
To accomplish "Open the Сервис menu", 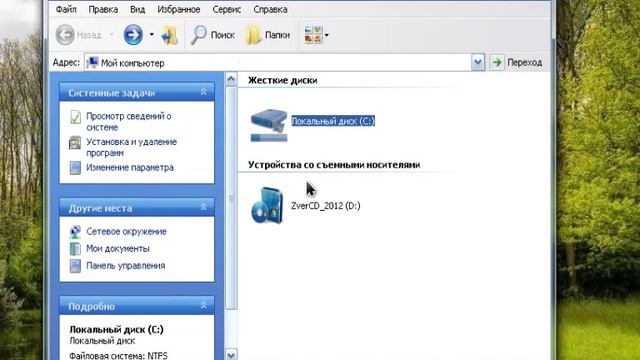I will tap(227, 9).
